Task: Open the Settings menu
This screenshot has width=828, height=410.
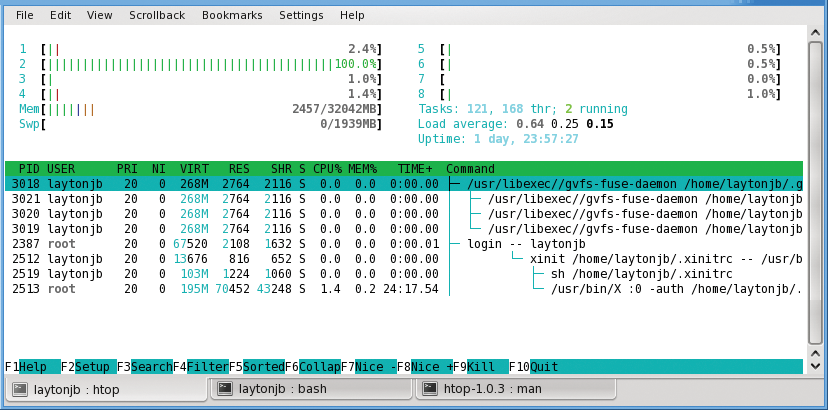Action: coord(301,15)
